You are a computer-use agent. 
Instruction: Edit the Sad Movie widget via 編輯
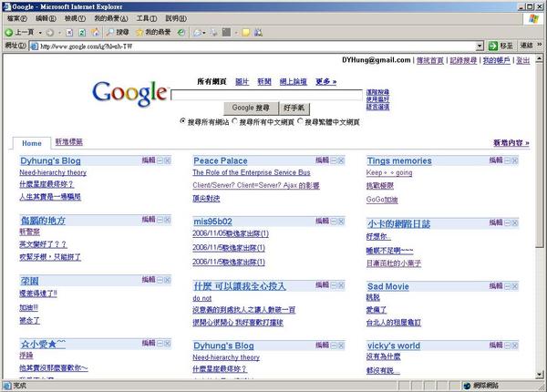(x=496, y=286)
